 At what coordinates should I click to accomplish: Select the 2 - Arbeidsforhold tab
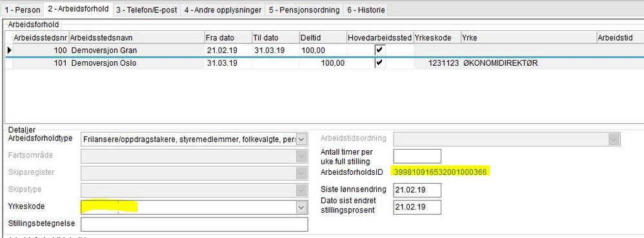[x=78, y=9]
